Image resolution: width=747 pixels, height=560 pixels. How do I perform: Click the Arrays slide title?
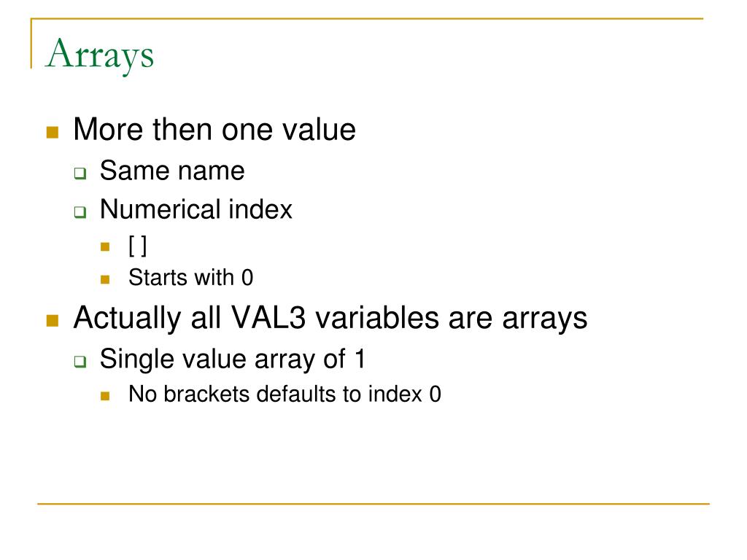(99, 55)
